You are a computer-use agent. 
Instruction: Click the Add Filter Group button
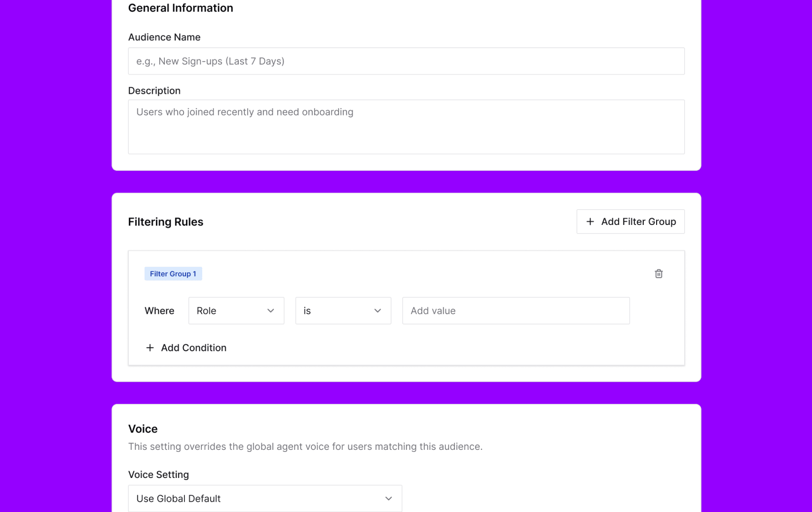point(630,221)
